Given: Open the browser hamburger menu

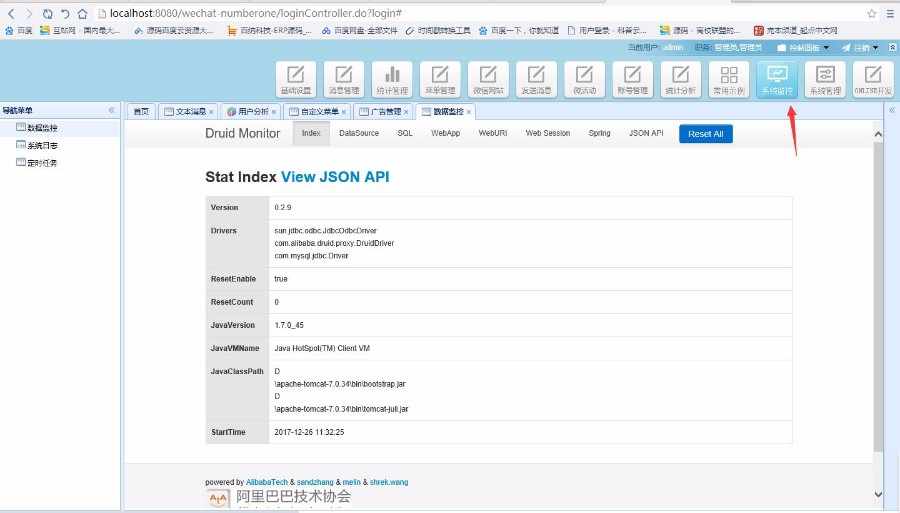Looking at the screenshot, I should [x=890, y=13].
